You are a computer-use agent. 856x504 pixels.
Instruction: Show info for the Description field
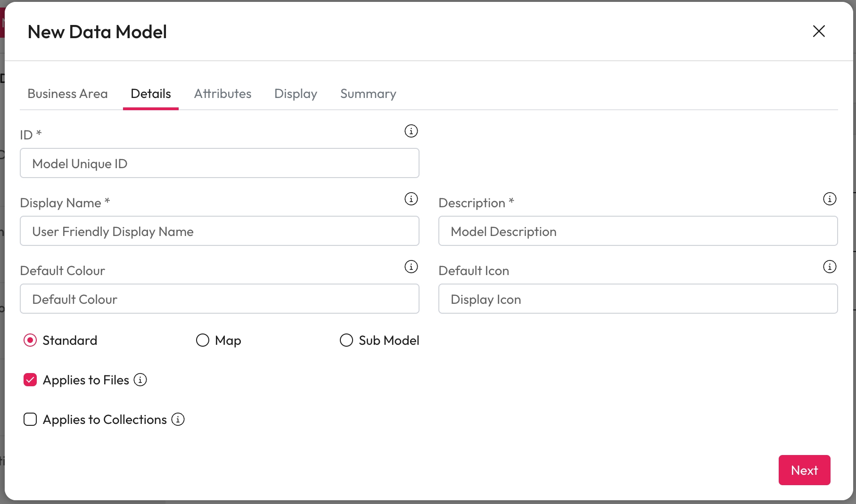pos(829,199)
